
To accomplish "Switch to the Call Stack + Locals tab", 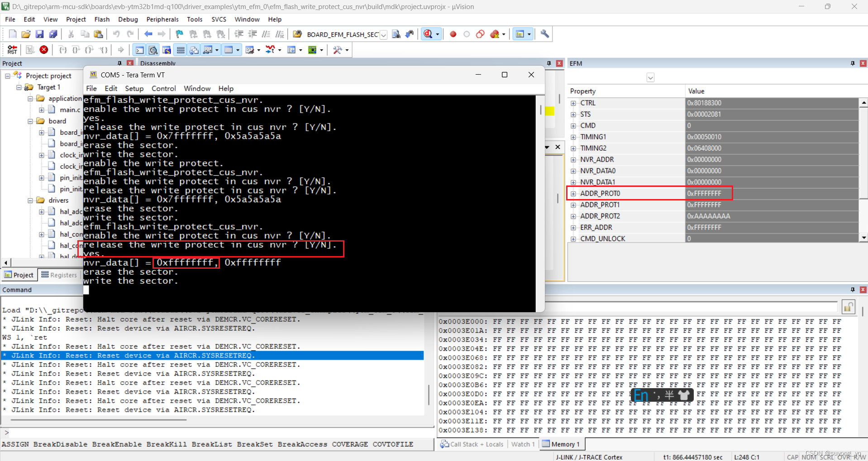I will [x=472, y=444].
